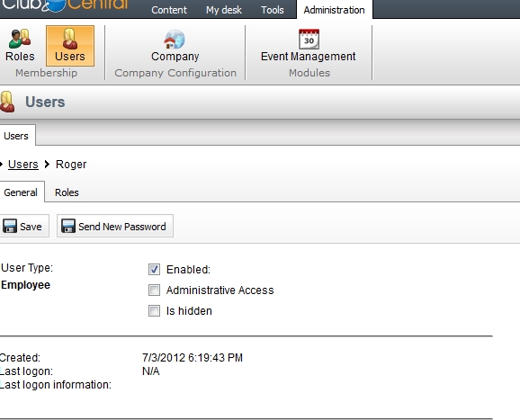Follow the Users breadcrumb link

[x=23, y=164]
